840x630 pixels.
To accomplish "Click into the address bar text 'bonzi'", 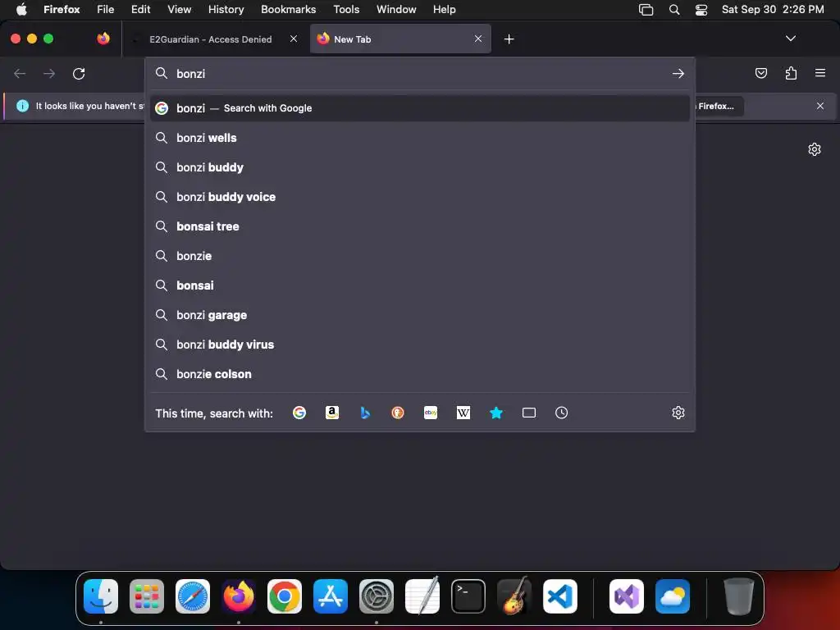I will pyautogui.click(x=190, y=74).
